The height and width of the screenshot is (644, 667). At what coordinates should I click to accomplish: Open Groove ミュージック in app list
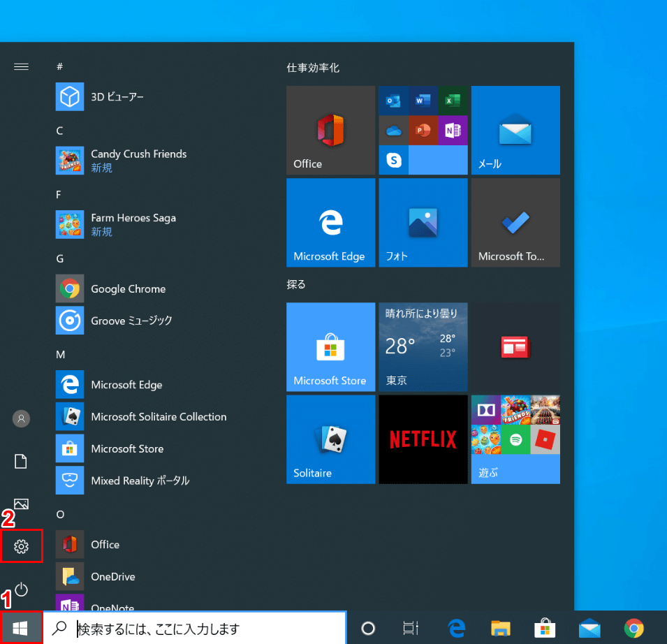tap(145, 321)
